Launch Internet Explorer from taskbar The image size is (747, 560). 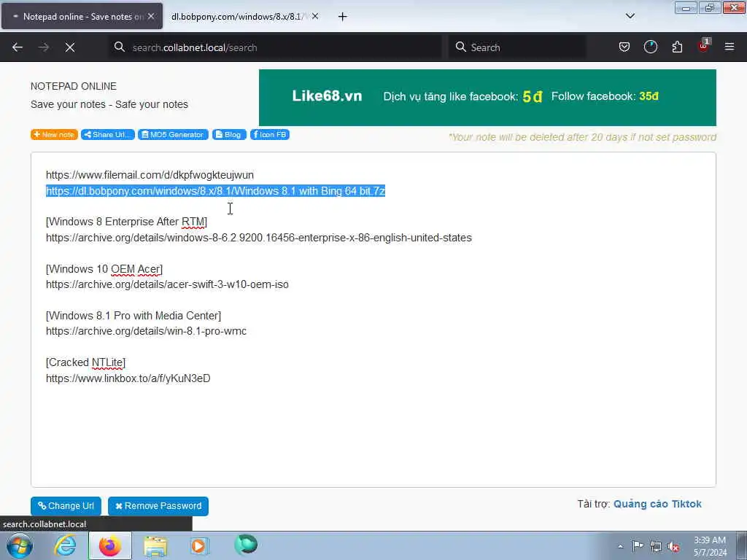click(x=65, y=545)
